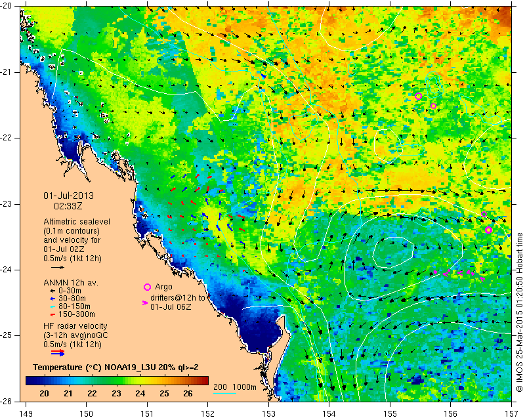Click the thick-ringed Argo float marker on the map
525x420 pixels.
pos(488,230)
